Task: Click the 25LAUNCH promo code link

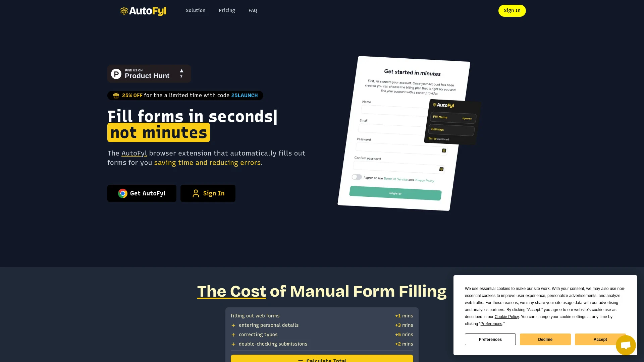Action: pyautogui.click(x=244, y=95)
